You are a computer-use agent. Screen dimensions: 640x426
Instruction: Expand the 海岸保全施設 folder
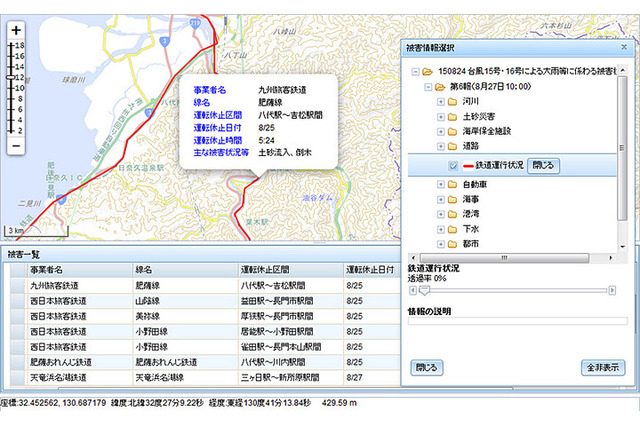[441, 131]
